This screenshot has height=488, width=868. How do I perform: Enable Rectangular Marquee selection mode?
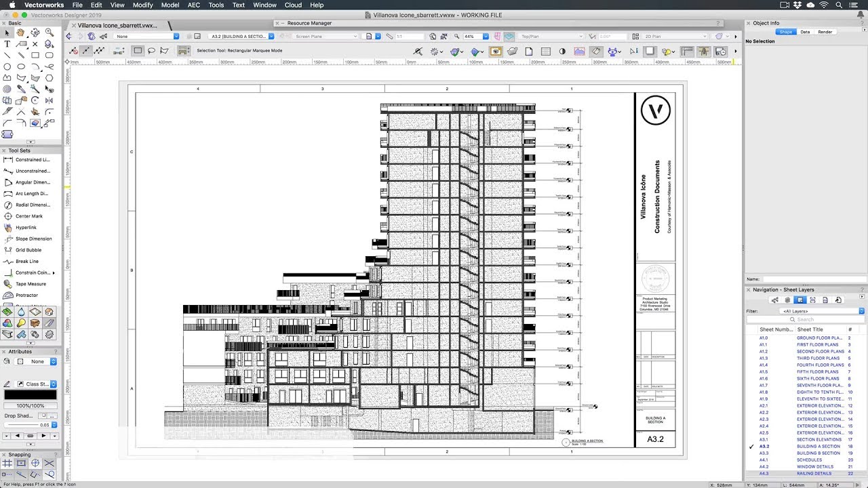(138, 50)
